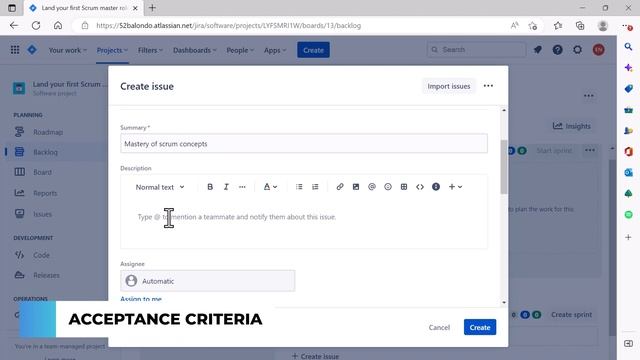Click the Import issues button
The width and height of the screenshot is (640, 360).
pyautogui.click(x=449, y=86)
